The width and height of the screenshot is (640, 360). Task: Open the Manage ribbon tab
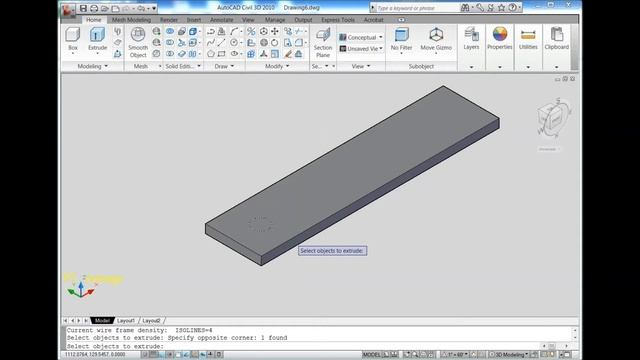point(275,20)
